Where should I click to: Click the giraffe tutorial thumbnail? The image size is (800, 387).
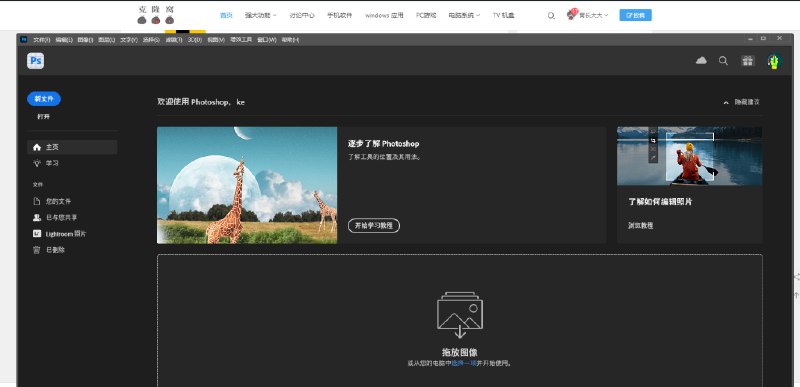click(247, 185)
